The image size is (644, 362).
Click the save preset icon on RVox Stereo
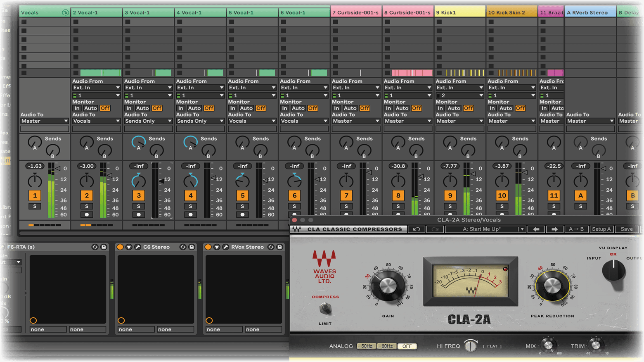pos(279,247)
